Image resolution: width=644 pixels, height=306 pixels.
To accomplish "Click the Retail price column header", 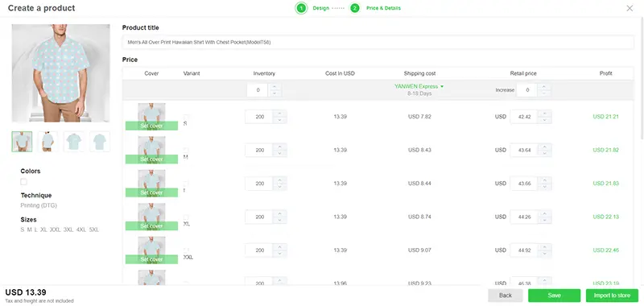I will (523, 73).
